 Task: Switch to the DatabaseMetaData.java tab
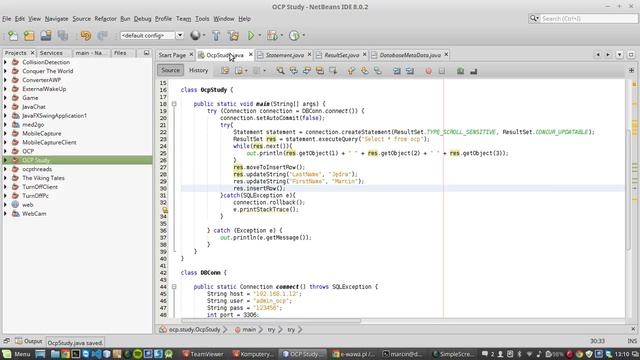[x=410, y=55]
